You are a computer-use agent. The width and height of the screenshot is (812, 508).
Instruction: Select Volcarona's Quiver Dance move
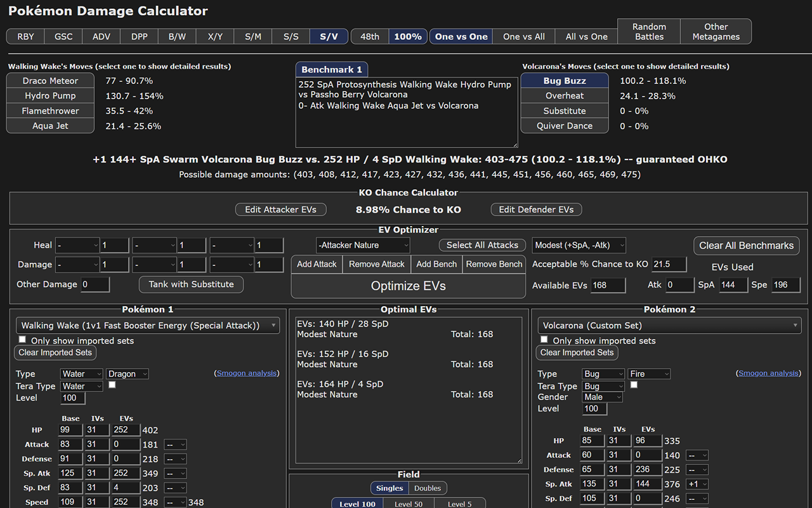(565, 126)
